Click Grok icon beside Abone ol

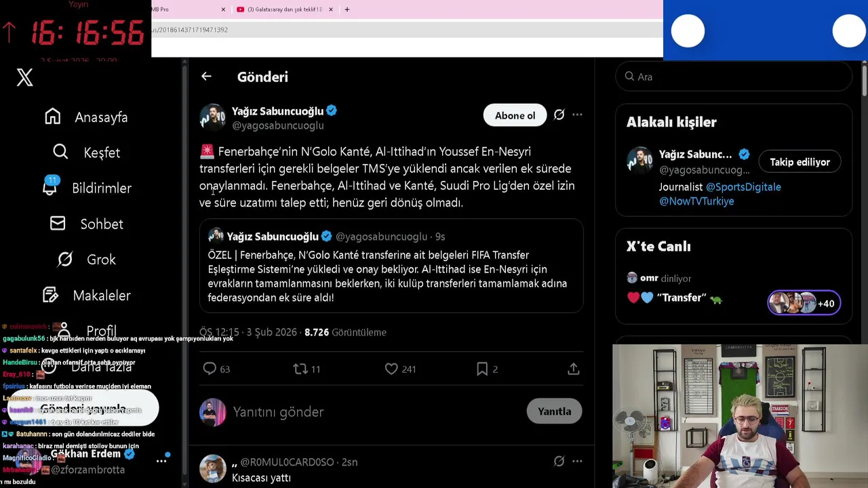coord(559,115)
